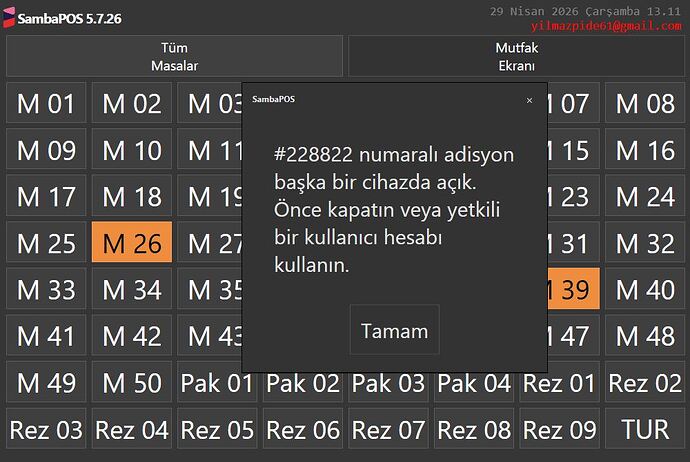Click the SambaPOS 5.7.26 title text
690x462 pixels.
[70, 18]
